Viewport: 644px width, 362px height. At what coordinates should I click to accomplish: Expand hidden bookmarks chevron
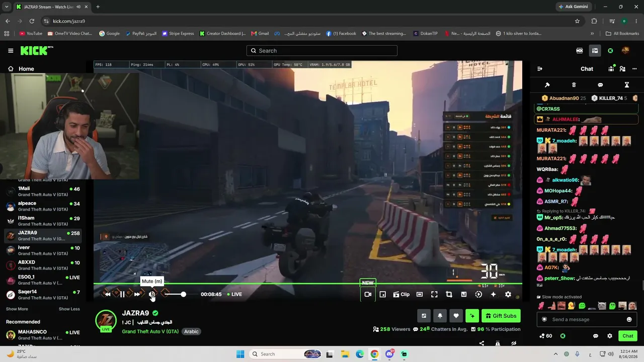[592, 34]
